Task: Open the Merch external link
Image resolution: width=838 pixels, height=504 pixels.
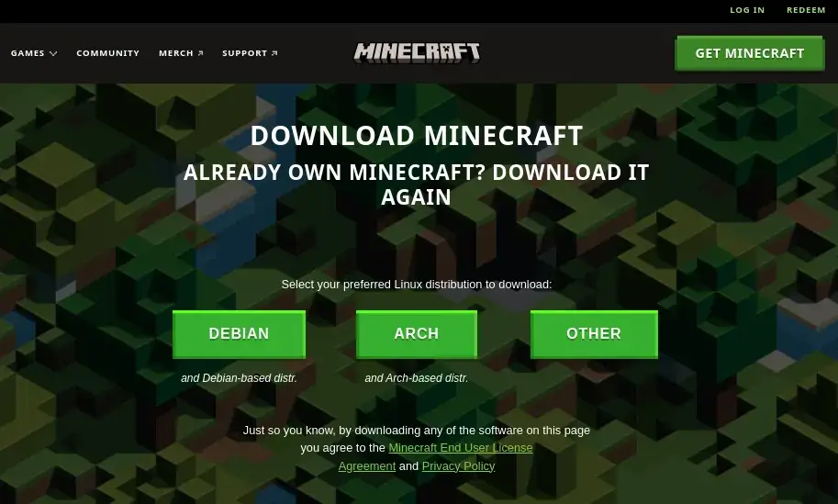Action: tap(181, 53)
